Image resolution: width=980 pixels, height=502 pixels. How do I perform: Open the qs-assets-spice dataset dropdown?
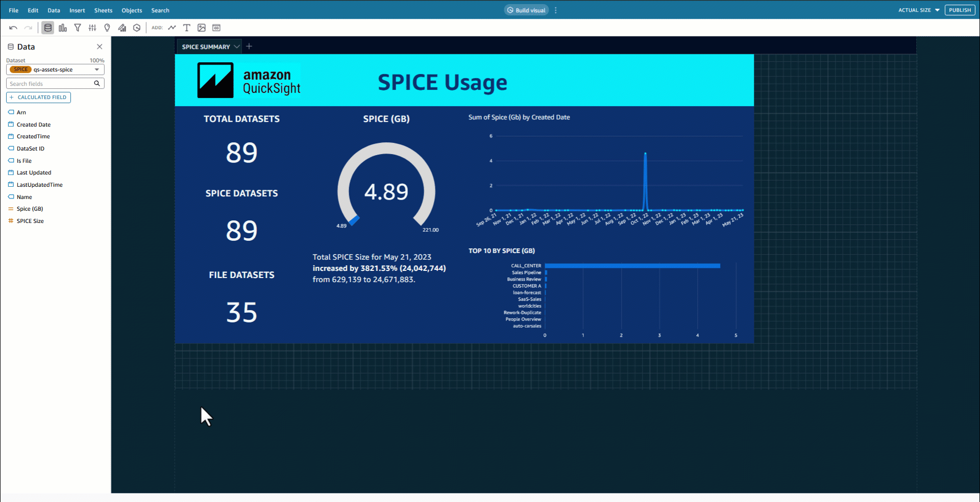[x=55, y=69]
